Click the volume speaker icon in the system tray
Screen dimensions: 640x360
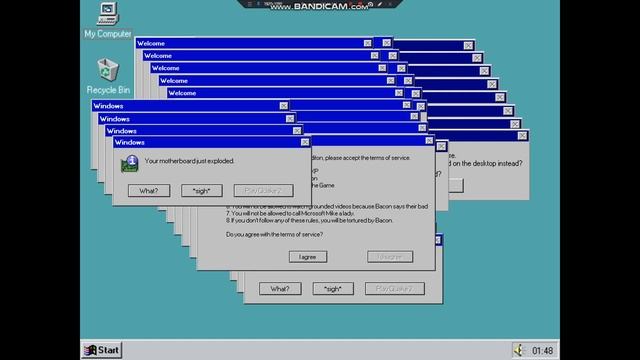click(519, 350)
